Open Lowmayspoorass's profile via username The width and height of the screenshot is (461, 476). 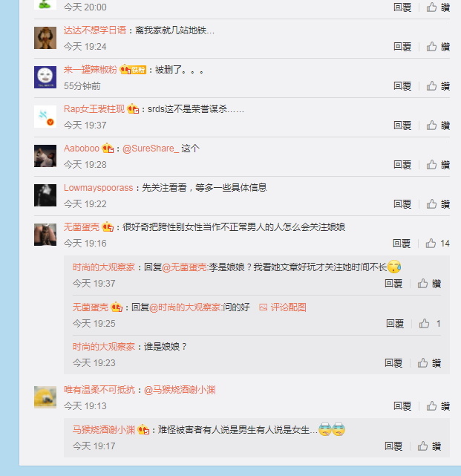tap(98, 188)
